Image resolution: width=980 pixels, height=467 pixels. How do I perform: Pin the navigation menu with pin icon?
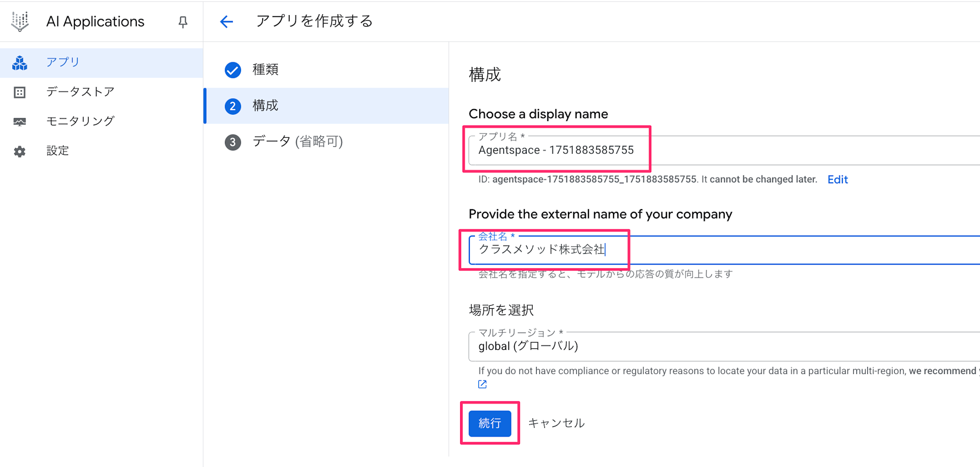183,22
